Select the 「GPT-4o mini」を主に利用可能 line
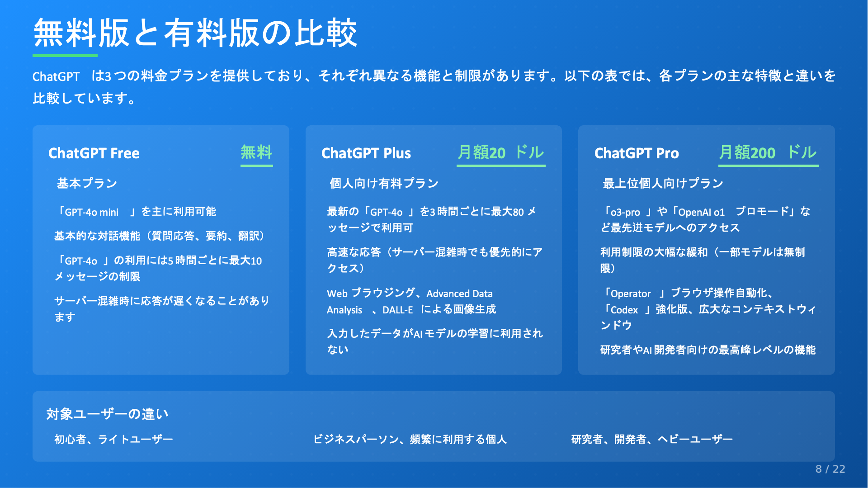The height and width of the screenshot is (488, 868). point(135,212)
